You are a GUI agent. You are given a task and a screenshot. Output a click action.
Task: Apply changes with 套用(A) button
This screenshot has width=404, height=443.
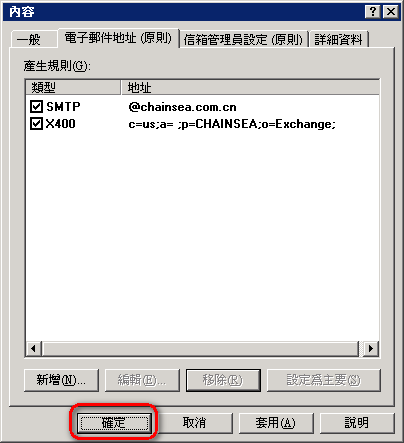click(276, 423)
